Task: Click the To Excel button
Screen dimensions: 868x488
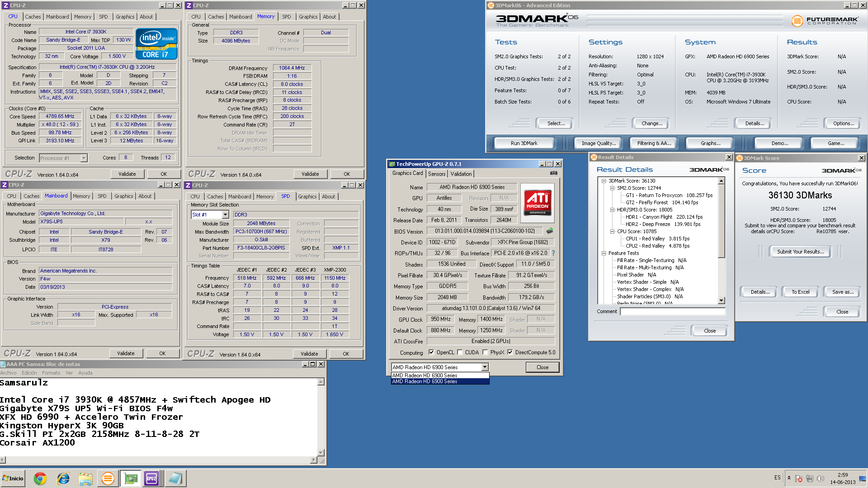Action: pos(800,292)
